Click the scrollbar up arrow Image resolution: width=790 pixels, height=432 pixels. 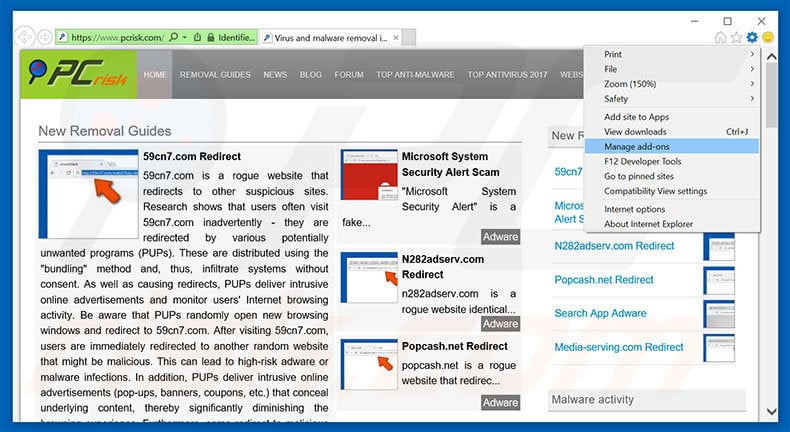click(x=771, y=57)
